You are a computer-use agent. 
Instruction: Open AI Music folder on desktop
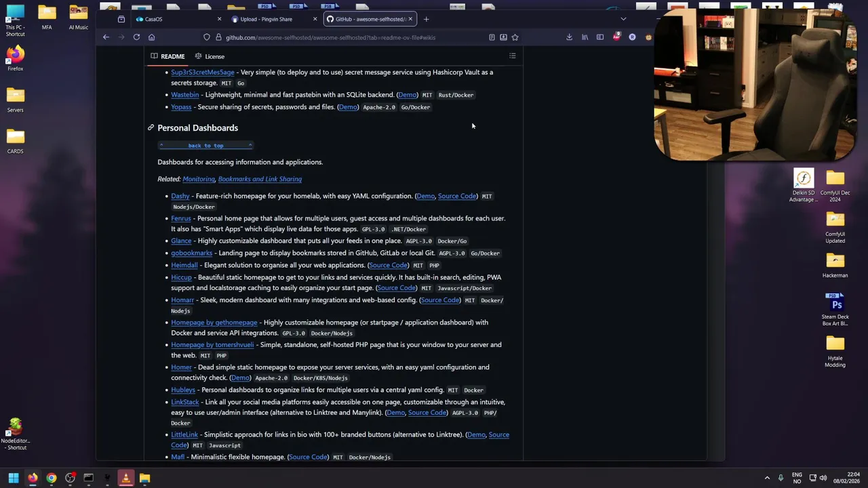[79, 18]
